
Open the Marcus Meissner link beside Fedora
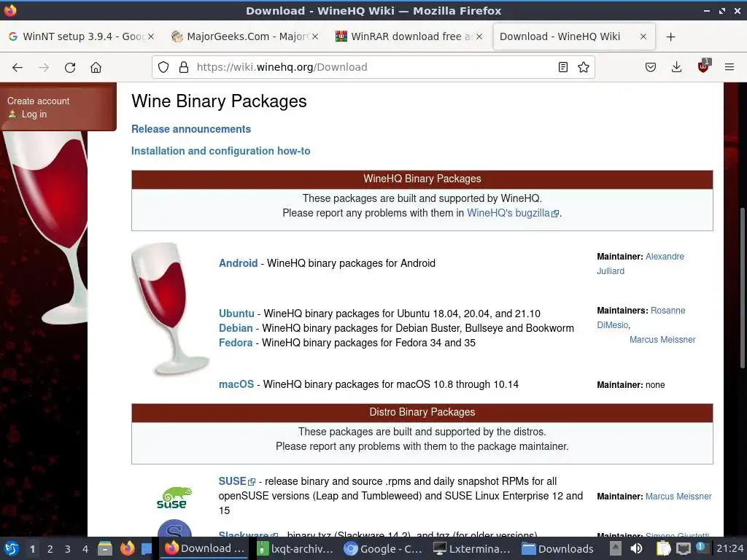click(662, 340)
